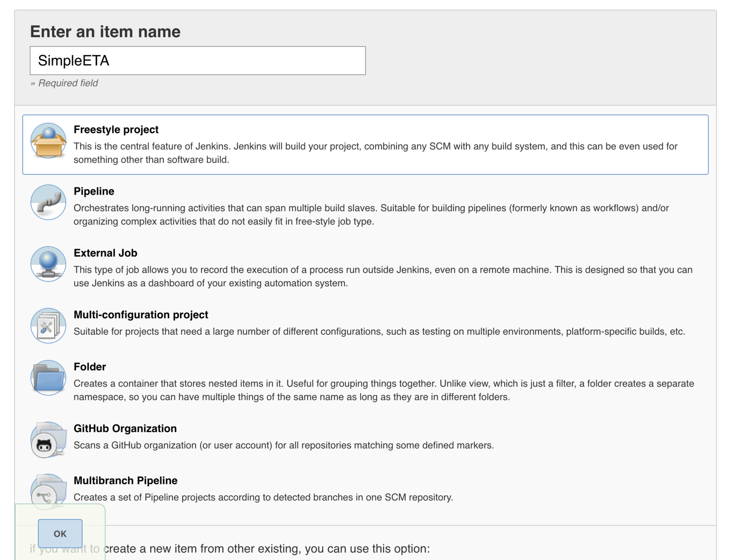734x560 pixels.
Task: Choose the Pipeline item type title
Action: (94, 191)
